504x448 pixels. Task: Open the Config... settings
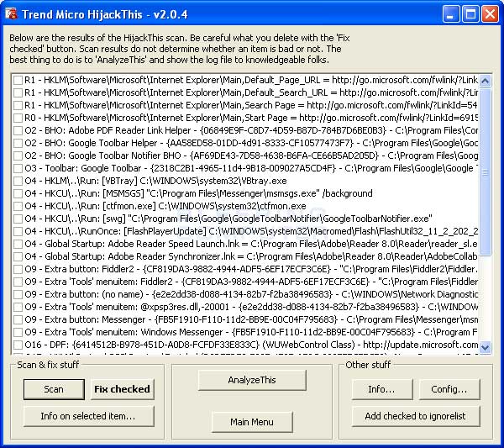click(449, 389)
